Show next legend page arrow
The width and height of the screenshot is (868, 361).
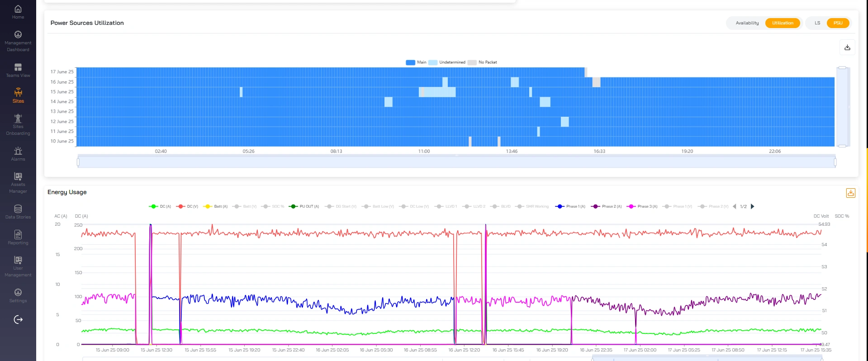tap(752, 206)
